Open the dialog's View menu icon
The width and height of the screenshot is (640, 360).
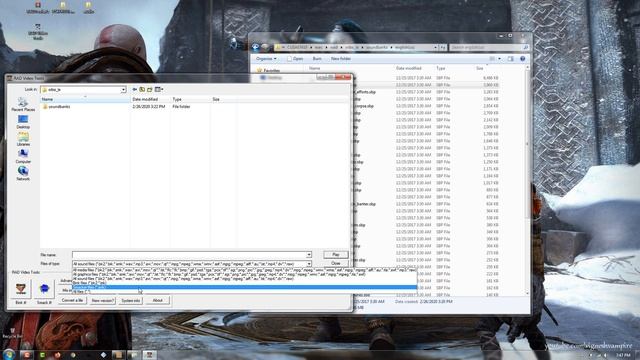click(159, 89)
